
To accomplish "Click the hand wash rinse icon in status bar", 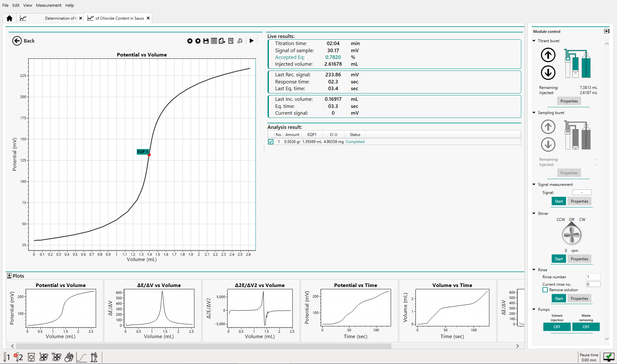I will [x=69, y=357].
